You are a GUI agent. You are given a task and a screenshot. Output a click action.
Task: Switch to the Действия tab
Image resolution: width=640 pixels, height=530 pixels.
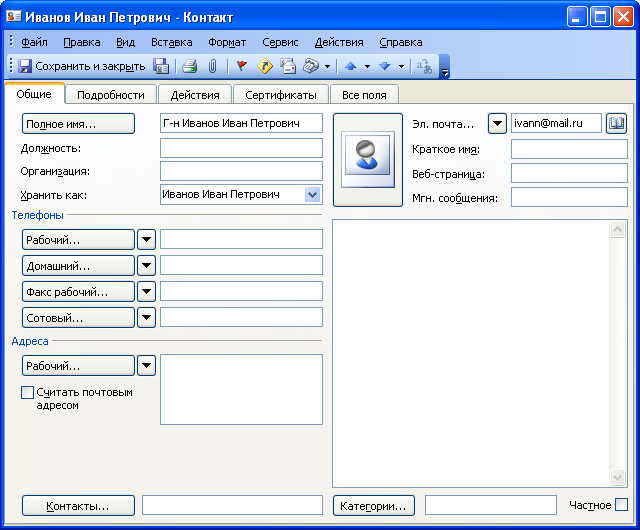[195, 95]
